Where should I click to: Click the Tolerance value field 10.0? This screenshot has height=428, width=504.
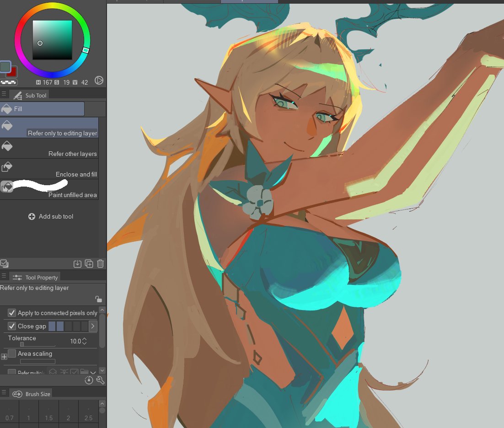75,341
